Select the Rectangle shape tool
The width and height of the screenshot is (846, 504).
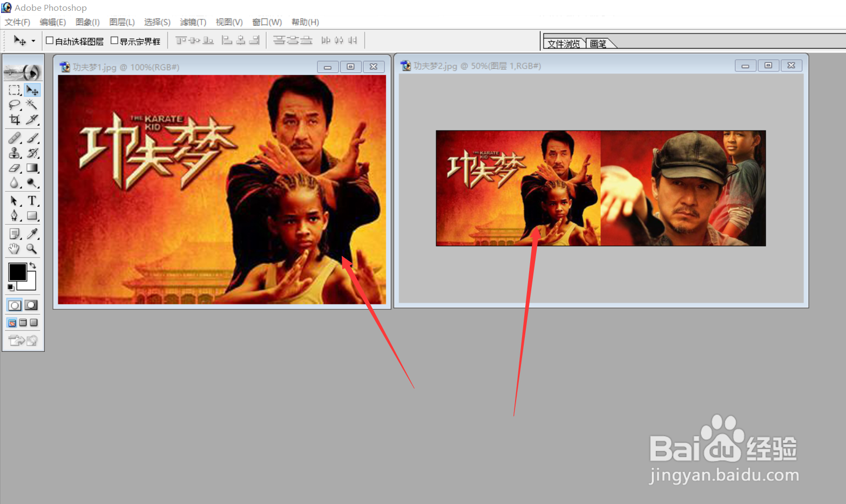pos(32,216)
